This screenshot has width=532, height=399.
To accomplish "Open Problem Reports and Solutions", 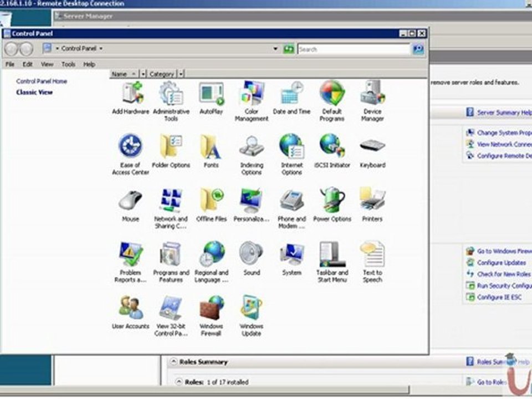I will 131,262.
